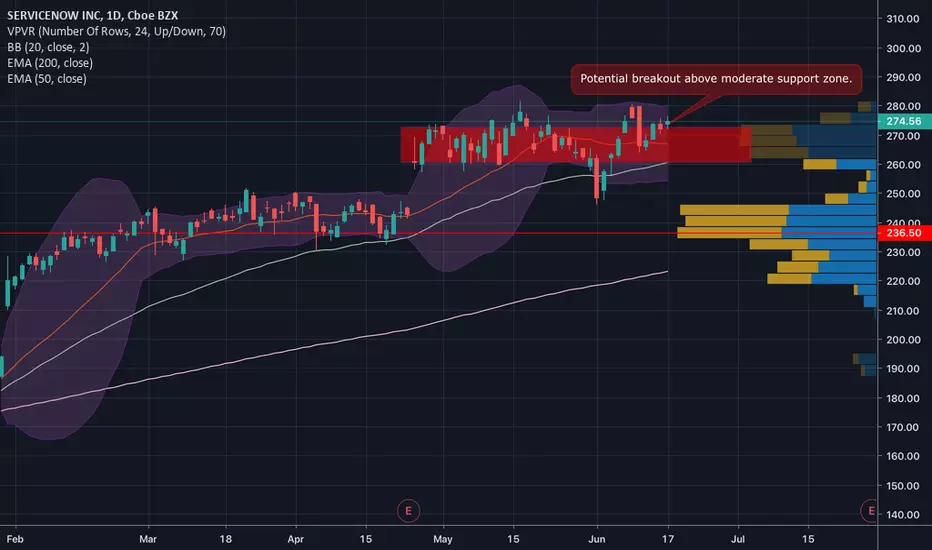Select the SERVICENOW INC, 1D, Cboe BZX title
The width and height of the screenshot is (932, 550).
click(x=92, y=15)
